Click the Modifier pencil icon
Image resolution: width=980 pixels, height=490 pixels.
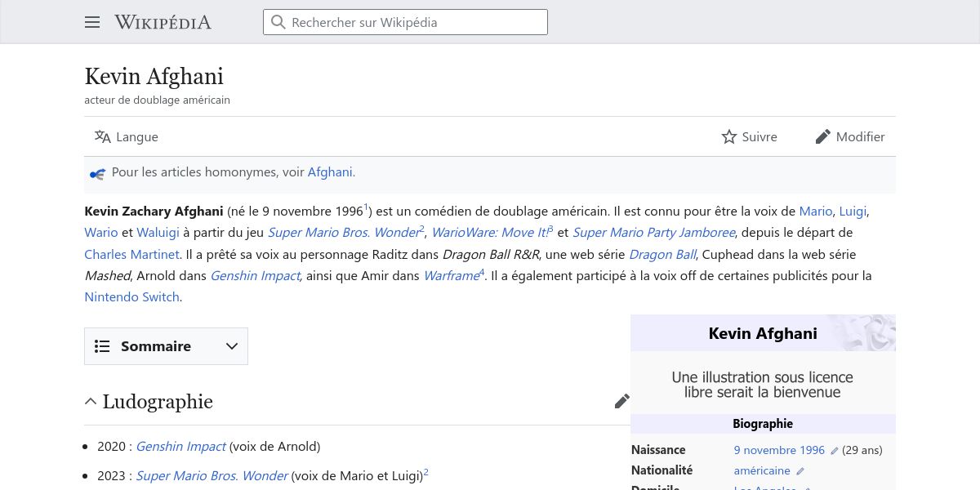click(823, 136)
